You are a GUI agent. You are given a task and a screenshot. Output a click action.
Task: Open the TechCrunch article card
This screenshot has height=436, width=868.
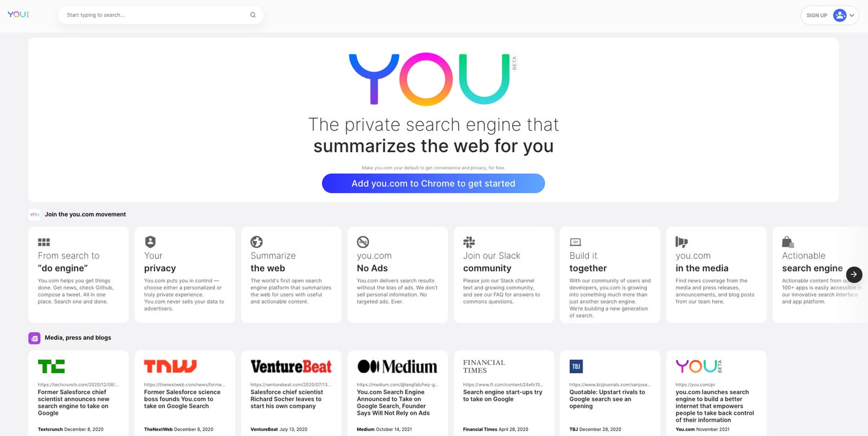(x=78, y=394)
